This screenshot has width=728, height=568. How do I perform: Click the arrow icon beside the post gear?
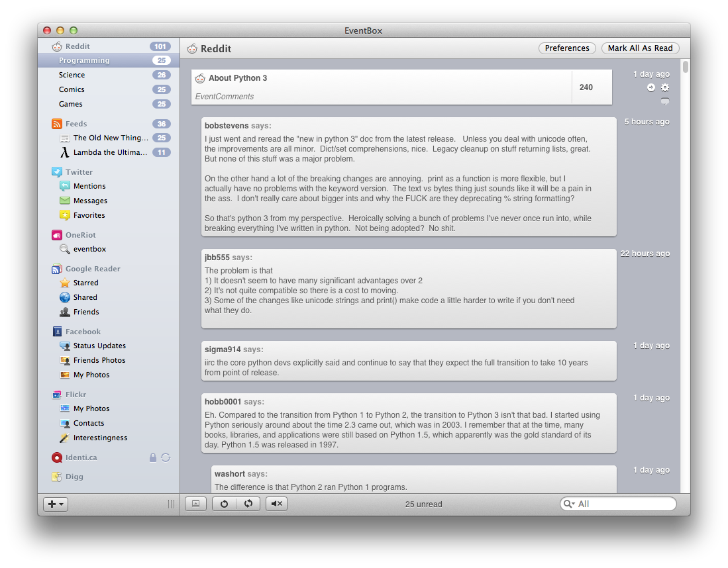(651, 87)
